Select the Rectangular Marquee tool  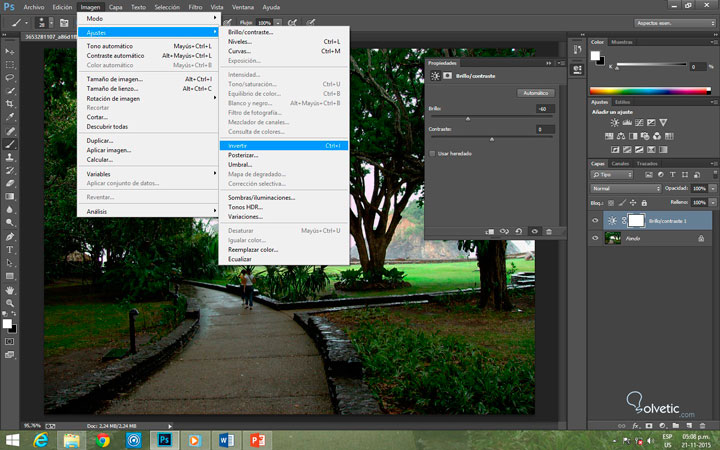point(10,65)
